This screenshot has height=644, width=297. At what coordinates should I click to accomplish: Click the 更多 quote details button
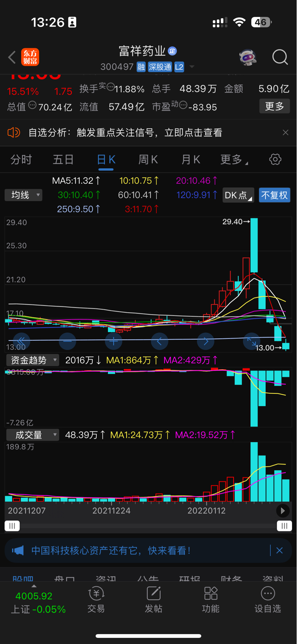click(x=274, y=106)
